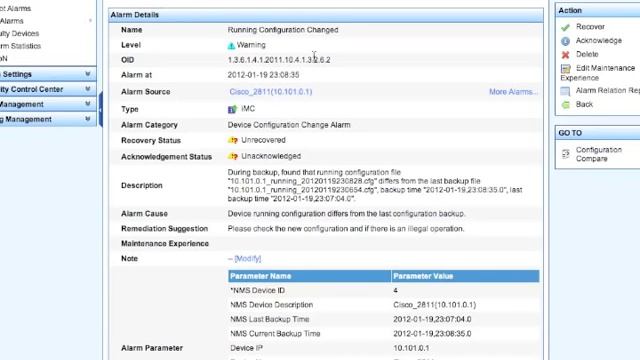
Task: Open Configuration Compare
Action: [599, 154]
